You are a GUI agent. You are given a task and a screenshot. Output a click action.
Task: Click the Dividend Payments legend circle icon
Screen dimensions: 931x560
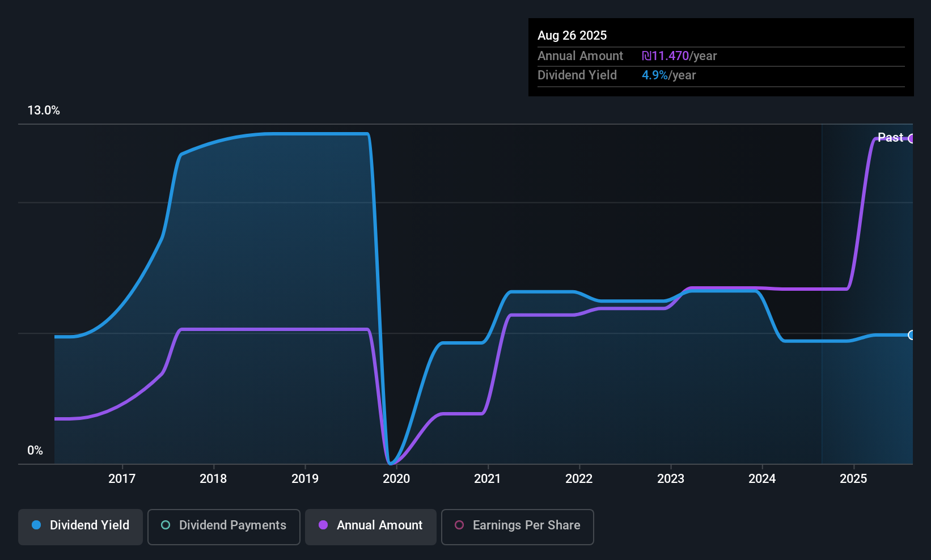(166, 525)
